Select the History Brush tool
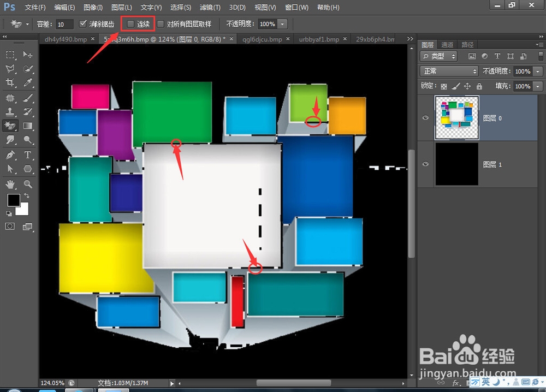 click(x=27, y=112)
